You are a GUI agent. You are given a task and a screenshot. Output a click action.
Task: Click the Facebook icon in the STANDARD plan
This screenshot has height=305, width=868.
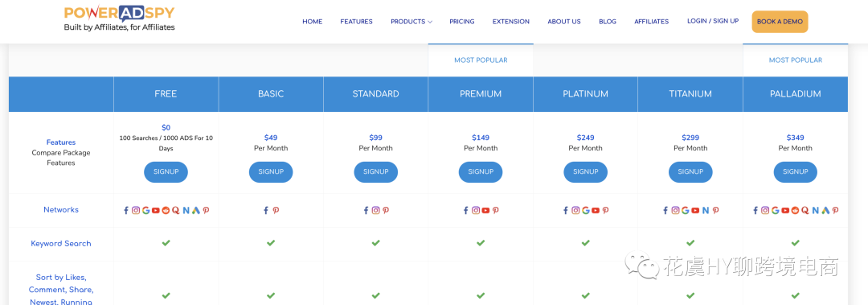click(366, 210)
